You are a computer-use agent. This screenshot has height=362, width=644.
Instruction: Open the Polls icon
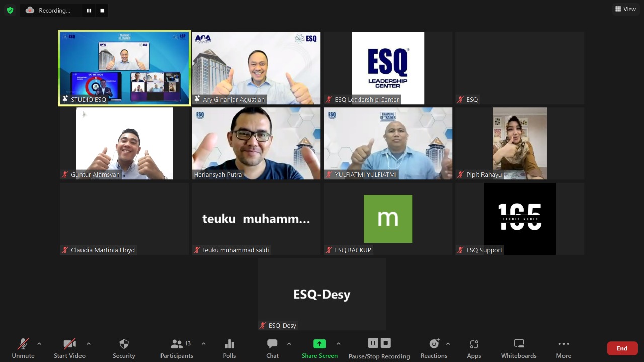click(229, 348)
